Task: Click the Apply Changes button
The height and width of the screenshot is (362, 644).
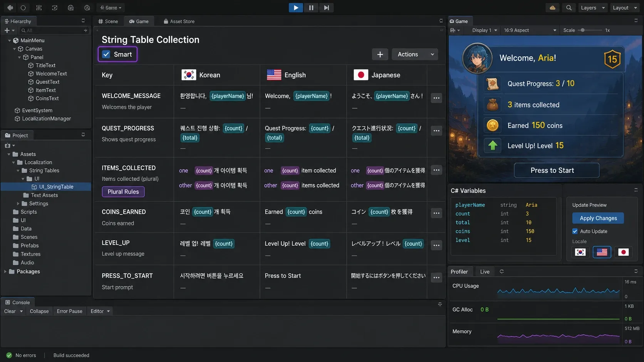Action: point(598,218)
